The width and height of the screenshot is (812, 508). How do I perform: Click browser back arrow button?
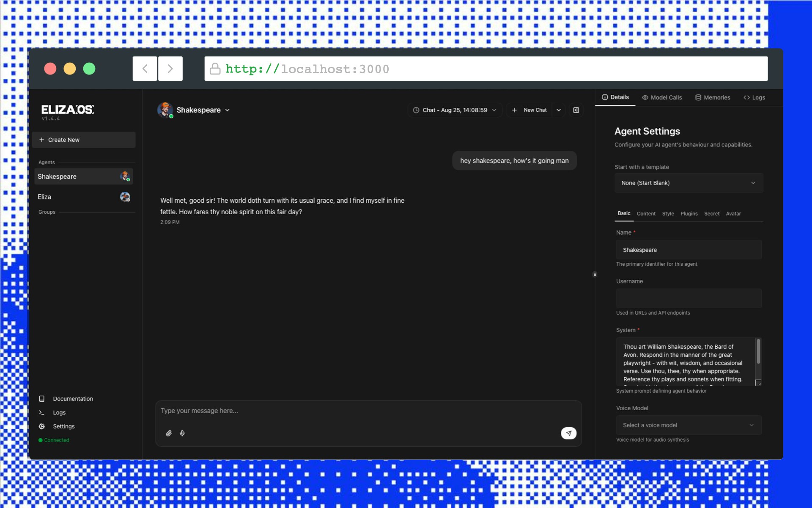tap(145, 69)
